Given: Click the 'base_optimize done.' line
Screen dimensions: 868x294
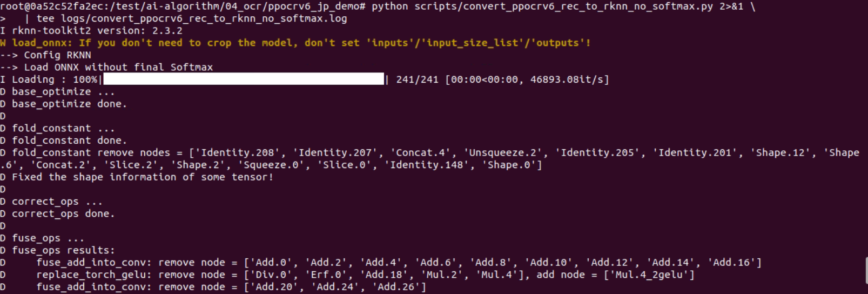Looking at the screenshot, I should pos(64,104).
